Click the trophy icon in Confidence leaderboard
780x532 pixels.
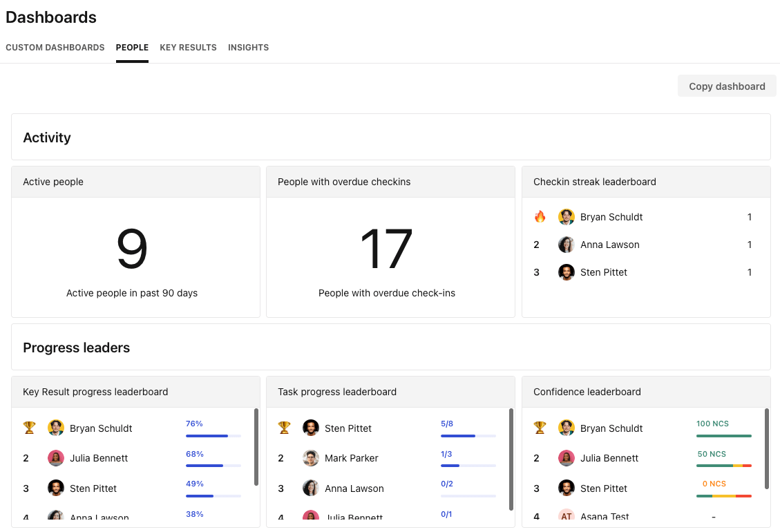point(540,428)
